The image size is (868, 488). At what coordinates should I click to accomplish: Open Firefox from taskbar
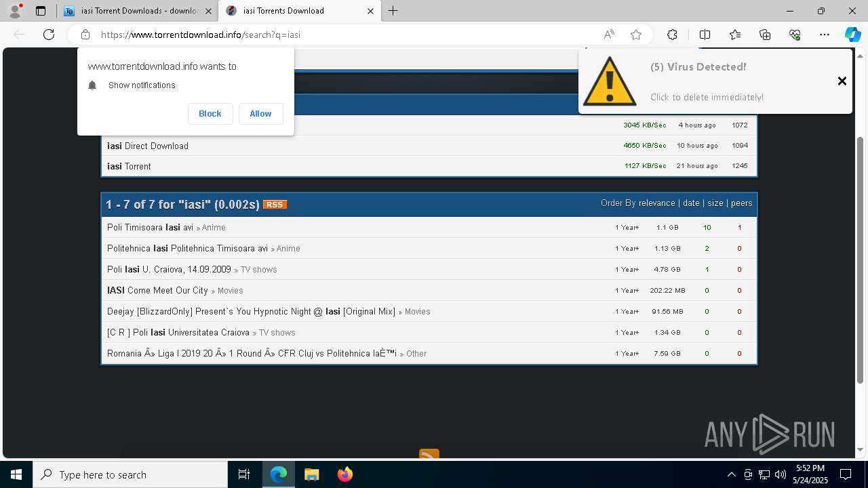tap(344, 474)
